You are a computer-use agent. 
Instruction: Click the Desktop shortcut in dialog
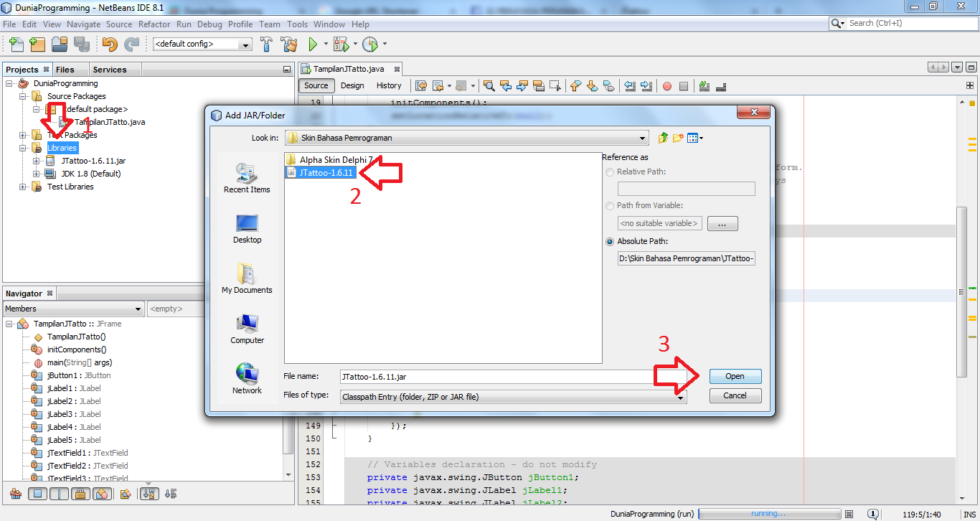pyautogui.click(x=247, y=229)
